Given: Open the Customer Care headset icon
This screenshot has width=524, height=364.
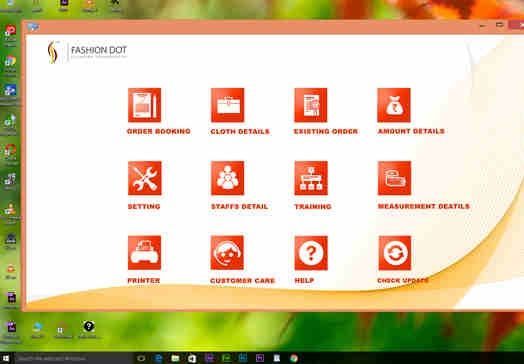Looking at the screenshot, I should pyautogui.click(x=227, y=253).
